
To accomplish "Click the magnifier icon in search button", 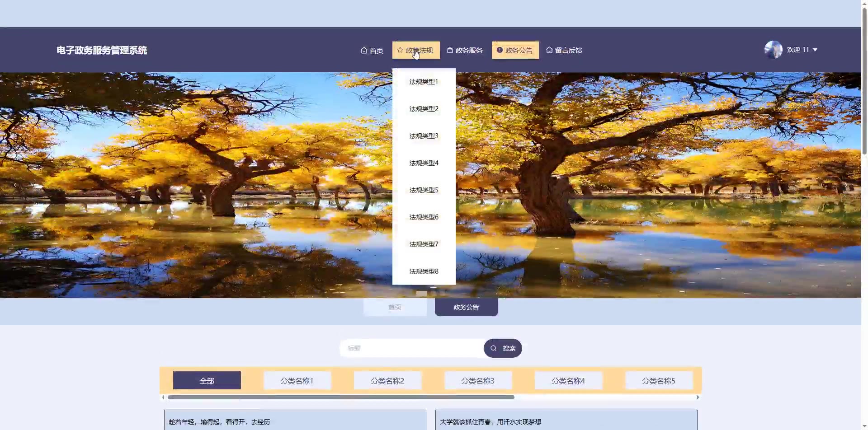I will pyautogui.click(x=494, y=348).
